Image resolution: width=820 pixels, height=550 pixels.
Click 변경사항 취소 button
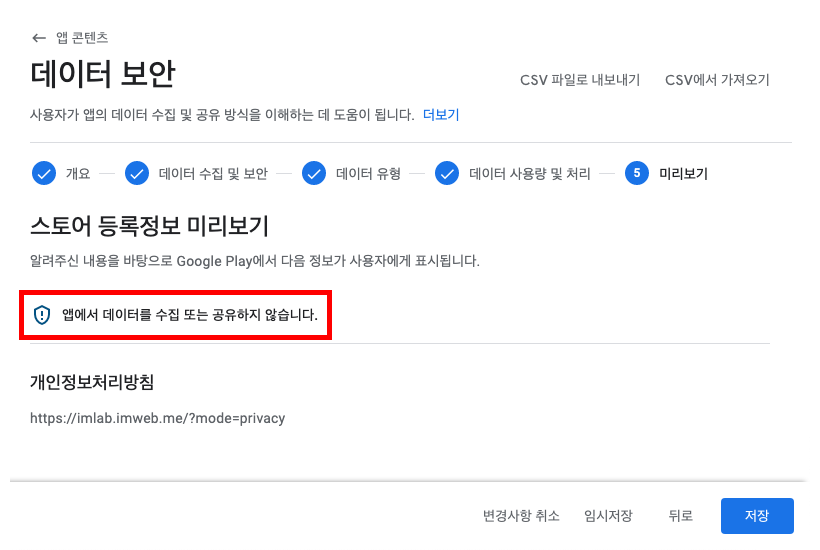point(521,516)
